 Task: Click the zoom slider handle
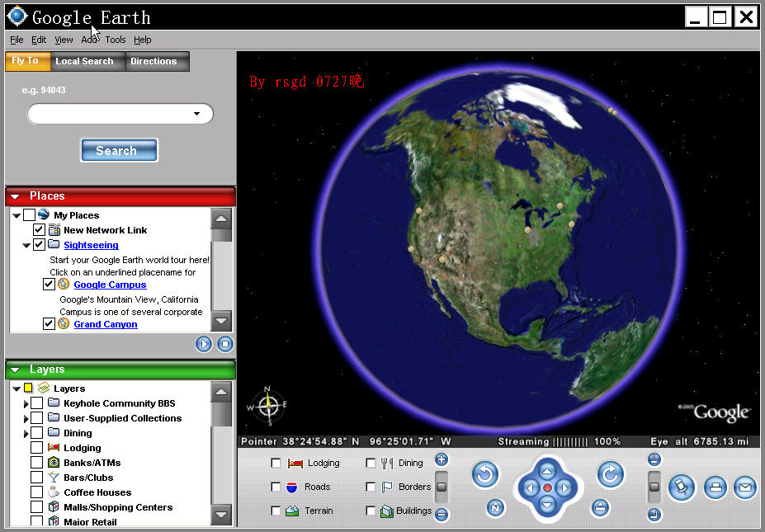[x=441, y=487]
